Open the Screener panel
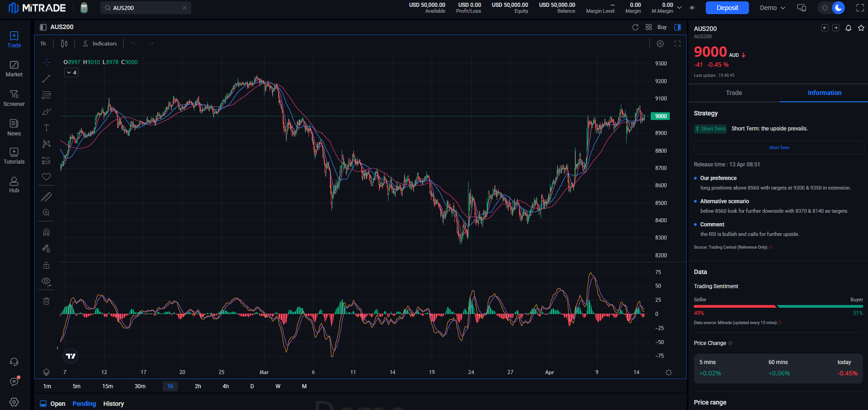 pos(14,98)
